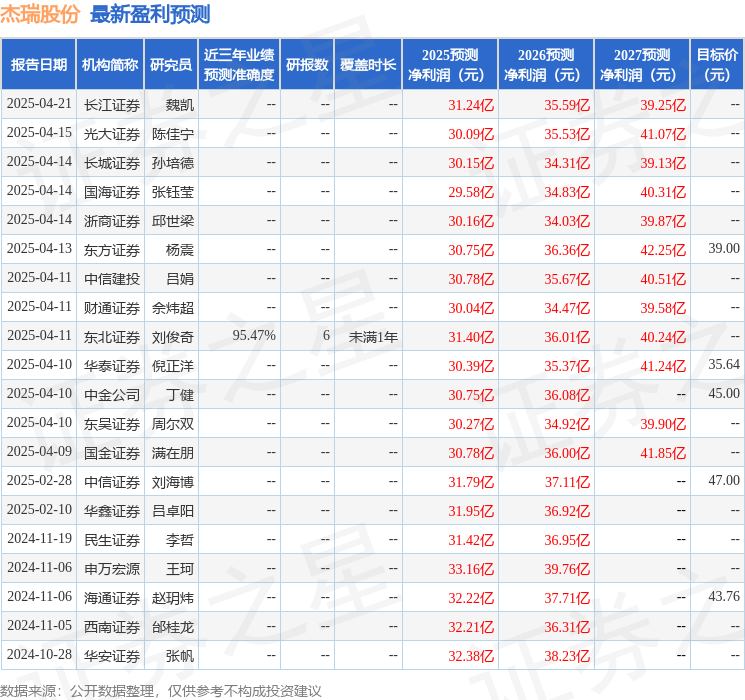Click the 东方证券 institution cell
This screenshot has width=745, height=700.
coord(112,250)
